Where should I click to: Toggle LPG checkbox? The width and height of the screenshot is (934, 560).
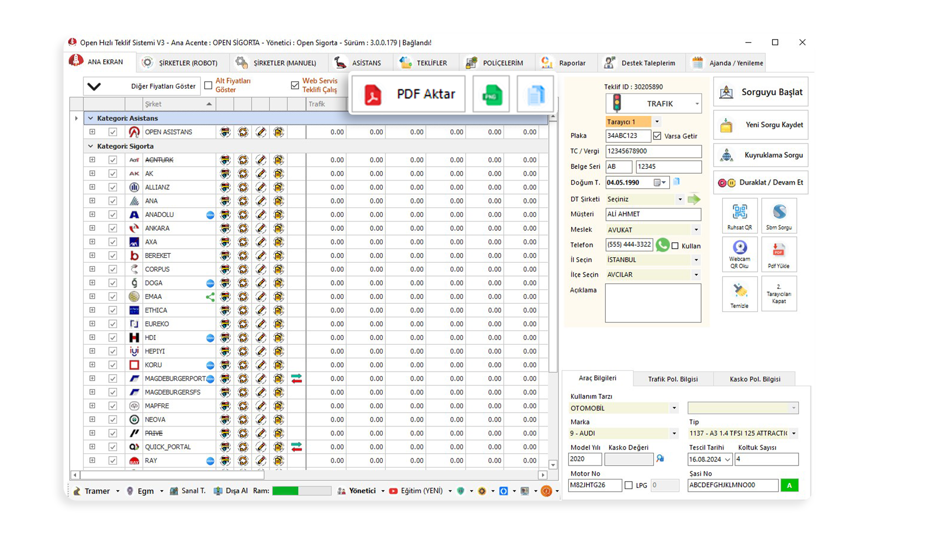pos(629,485)
